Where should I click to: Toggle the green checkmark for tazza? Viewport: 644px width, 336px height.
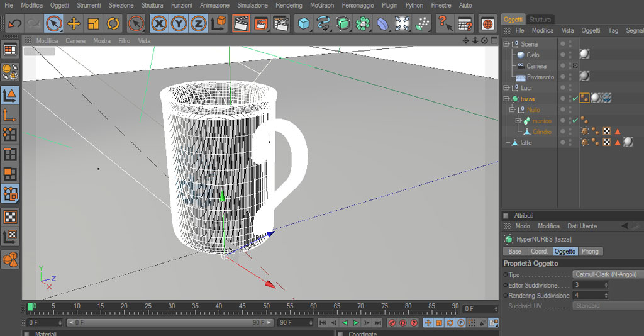point(575,99)
